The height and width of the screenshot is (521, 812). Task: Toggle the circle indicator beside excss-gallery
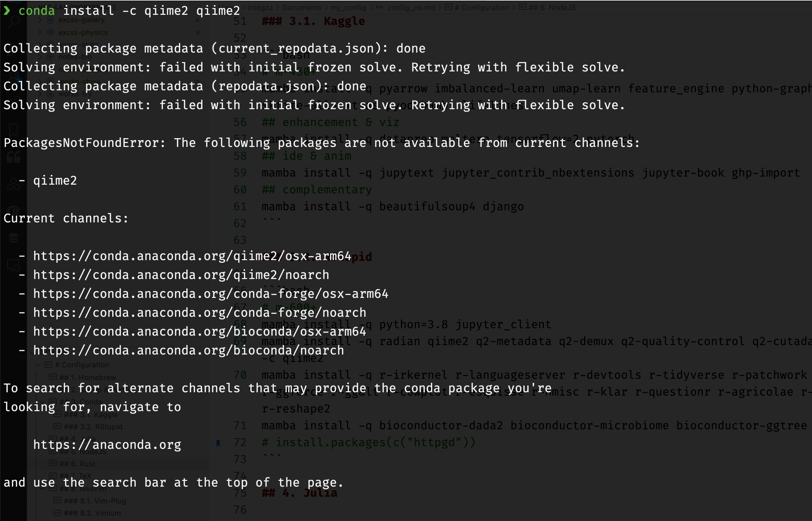click(x=50, y=20)
